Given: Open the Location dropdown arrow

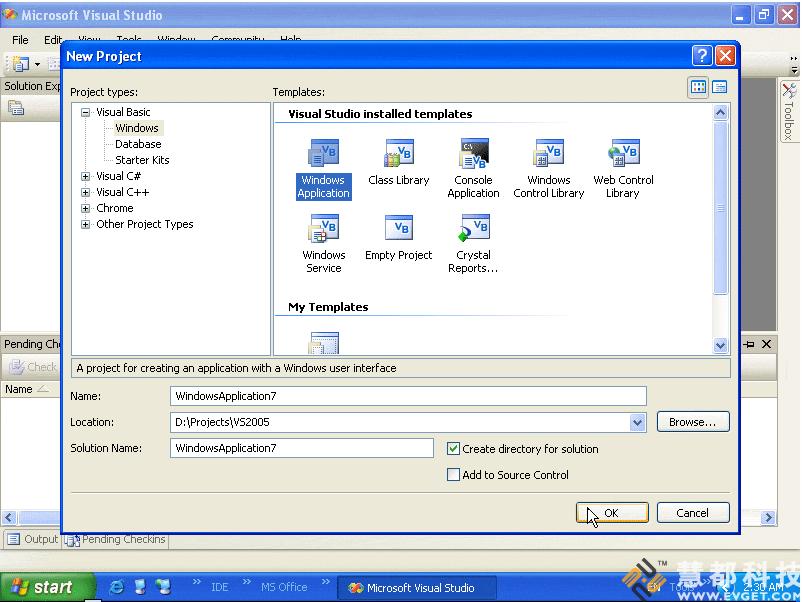Looking at the screenshot, I should [637, 422].
